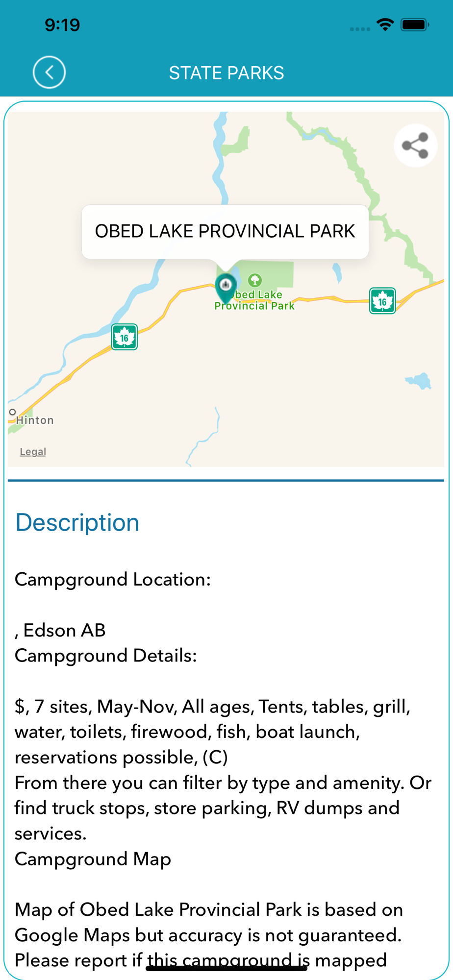Tap the green tree park marker
This screenshot has width=453, height=980.
tap(255, 280)
